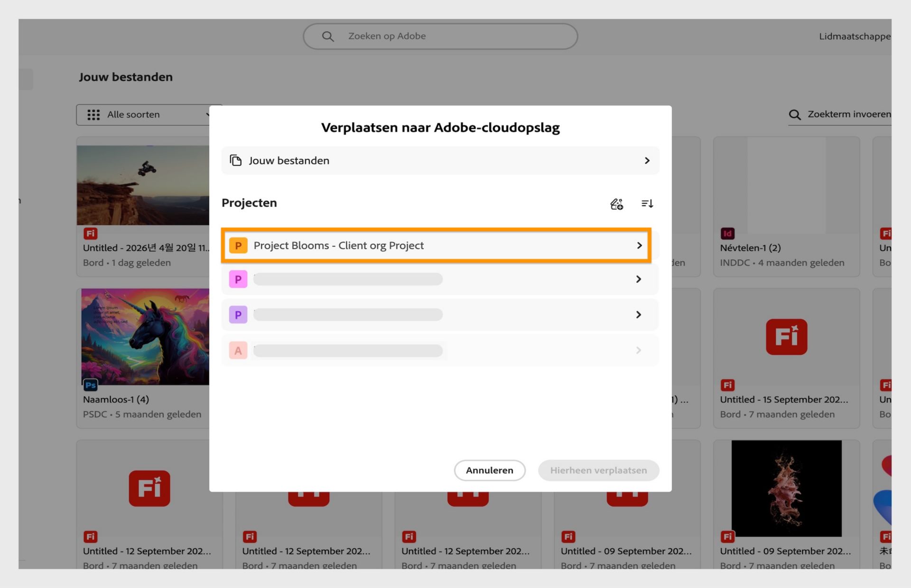Select file name Névtelen-1 (2)

coord(750,248)
